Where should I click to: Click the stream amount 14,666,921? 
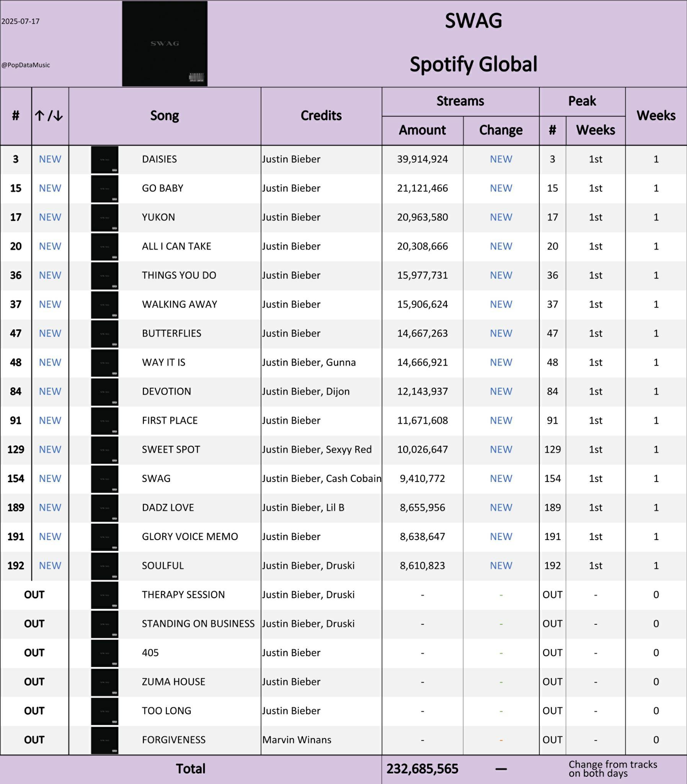click(423, 362)
